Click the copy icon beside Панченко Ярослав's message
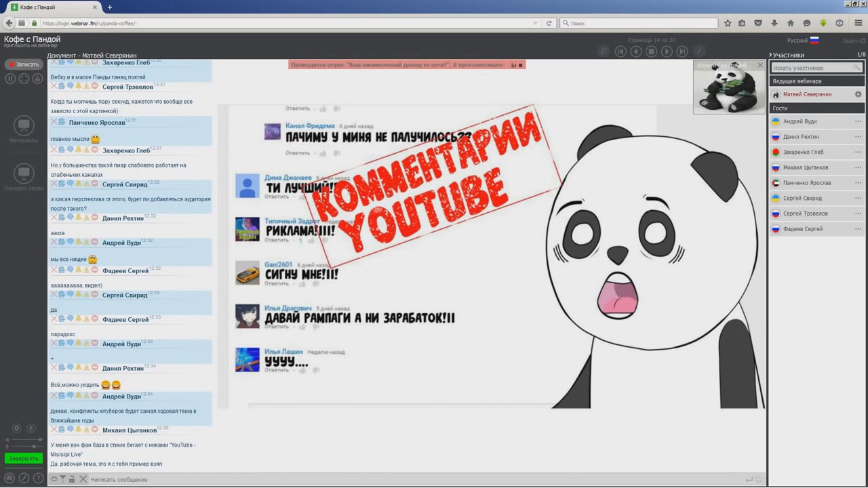Viewport: 868px width, 488px height. tap(62, 122)
